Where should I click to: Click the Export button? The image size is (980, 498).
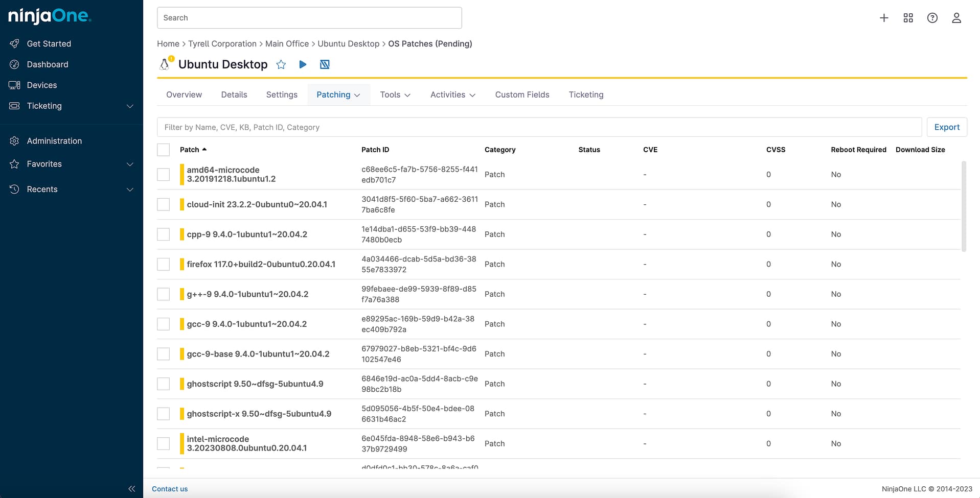click(947, 127)
